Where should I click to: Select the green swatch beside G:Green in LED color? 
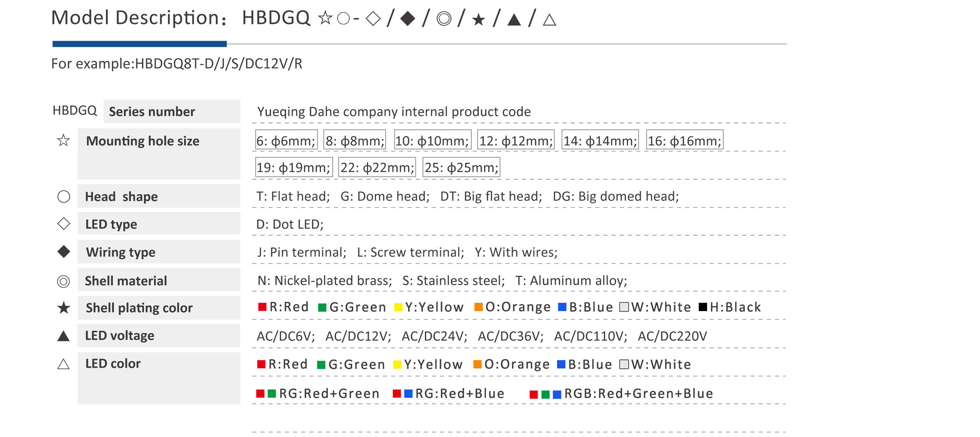coord(321,364)
